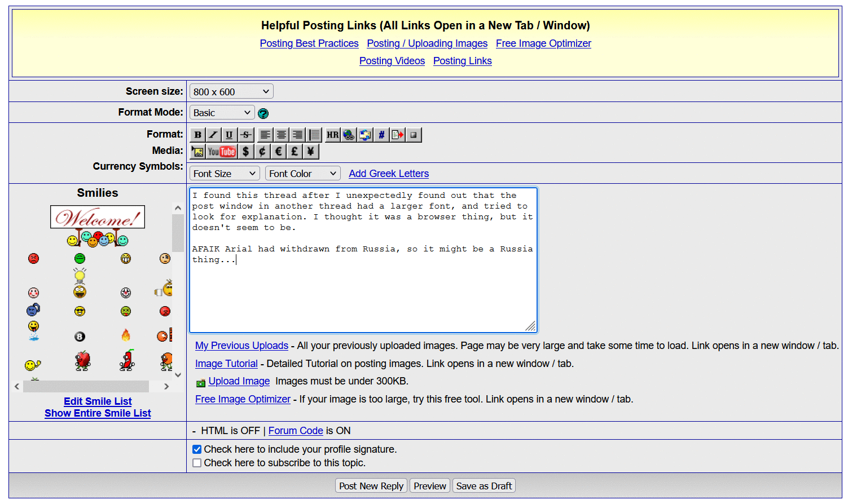Viewport: 848px width, 504px height.
Task: Insert the green face smiley
Action: (x=80, y=259)
